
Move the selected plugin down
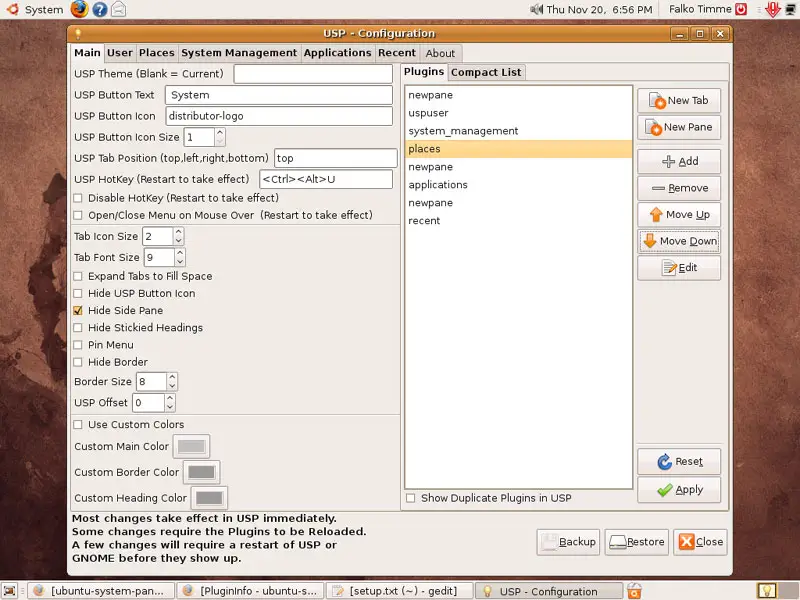click(679, 241)
